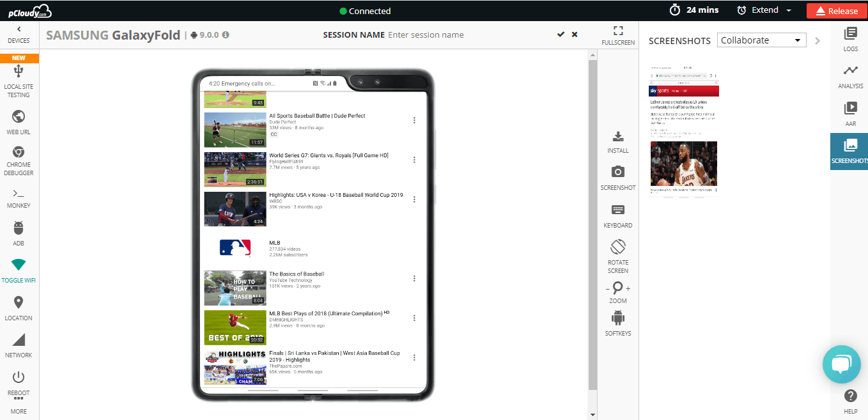The height and width of the screenshot is (420, 868).
Task: Show Android Softkeys
Action: [618, 323]
